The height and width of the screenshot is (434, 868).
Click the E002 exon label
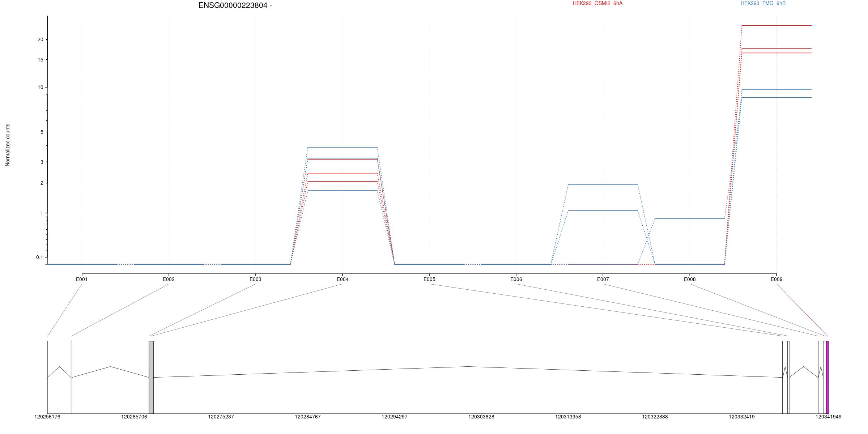[x=169, y=279]
